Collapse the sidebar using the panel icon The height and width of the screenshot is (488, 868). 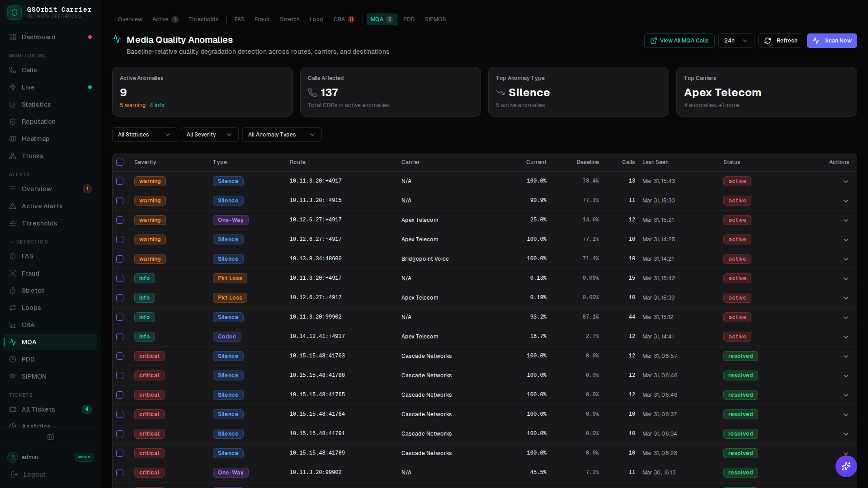(x=51, y=437)
